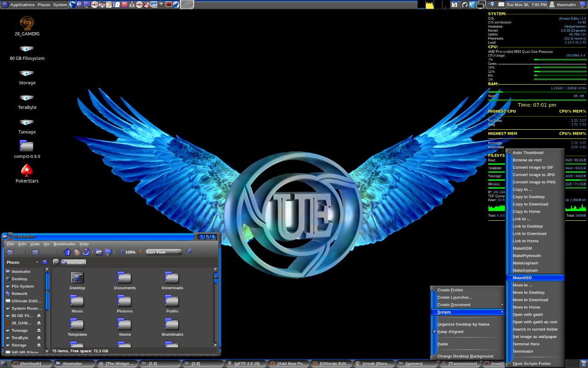Open the search tool in file manager toolbar
Viewport: 588px width, 368px height.
coord(188,252)
